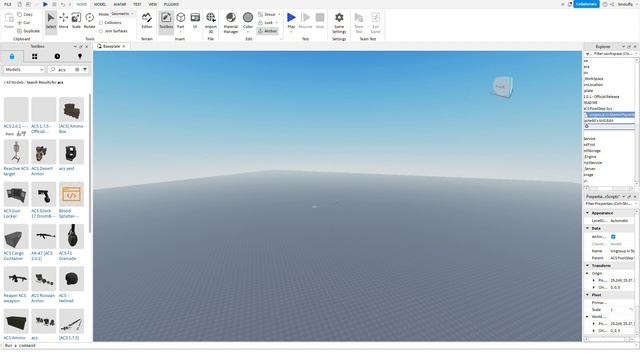This screenshot has width=640, height=360.
Task: Click the Paste clipboard button
Action: [9, 20]
